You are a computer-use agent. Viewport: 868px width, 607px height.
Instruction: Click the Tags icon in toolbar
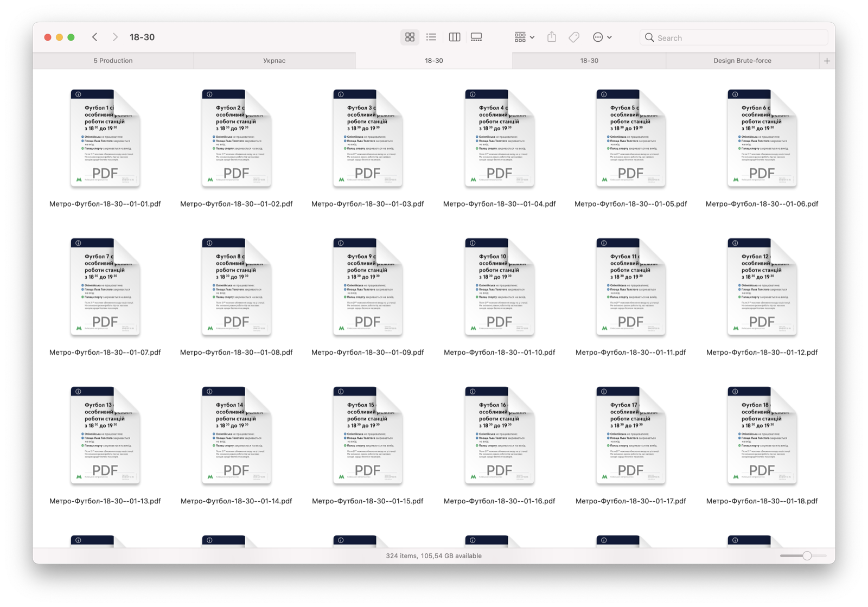[574, 37]
